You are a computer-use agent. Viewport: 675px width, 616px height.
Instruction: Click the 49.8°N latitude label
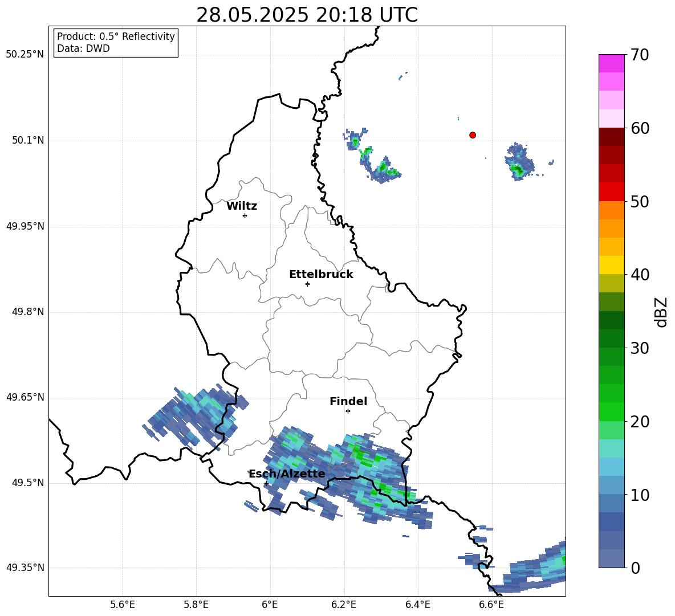point(28,312)
